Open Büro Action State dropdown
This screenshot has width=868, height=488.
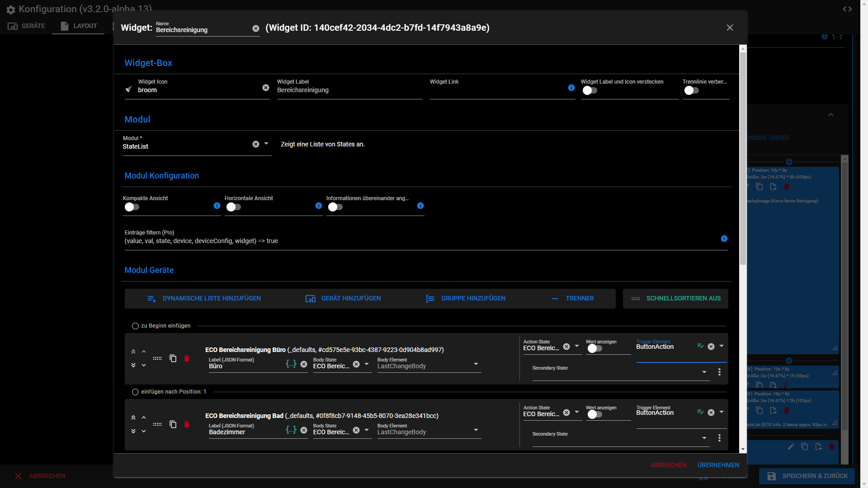tap(577, 346)
